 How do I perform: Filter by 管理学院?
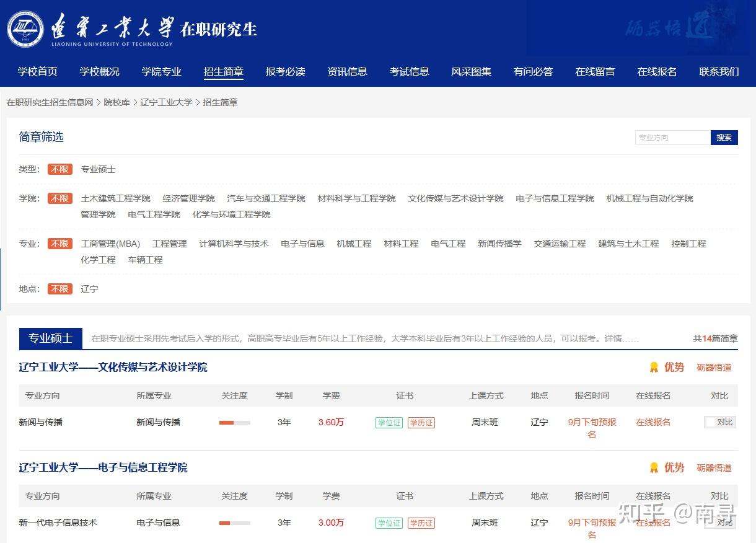point(99,214)
